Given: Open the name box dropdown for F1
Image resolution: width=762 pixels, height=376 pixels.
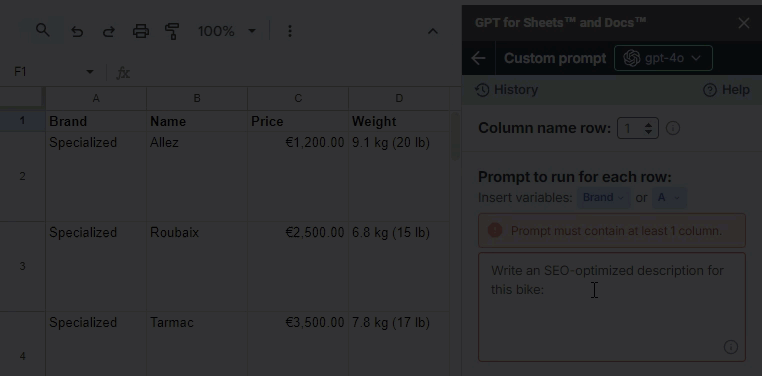Looking at the screenshot, I should [90, 72].
